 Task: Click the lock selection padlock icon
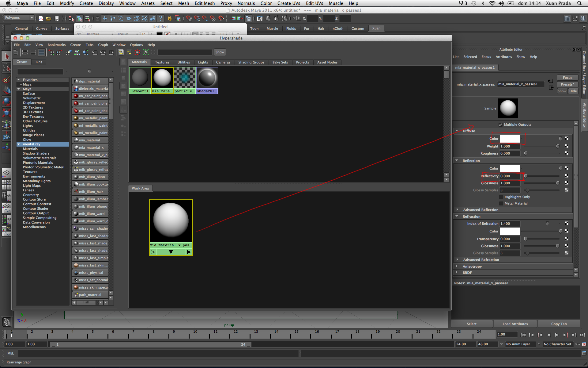[x=169, y=18]
